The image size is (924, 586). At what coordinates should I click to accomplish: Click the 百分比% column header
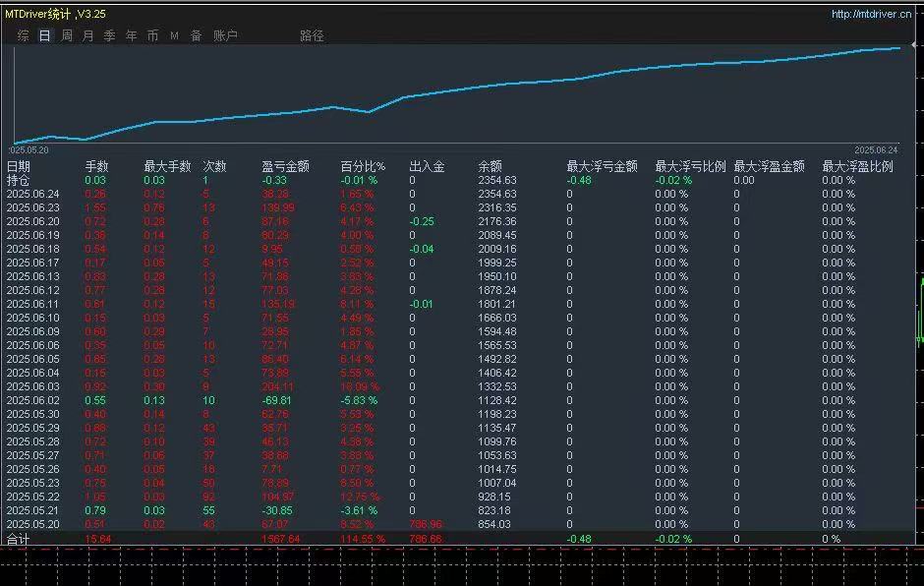[x=363, y=166]
